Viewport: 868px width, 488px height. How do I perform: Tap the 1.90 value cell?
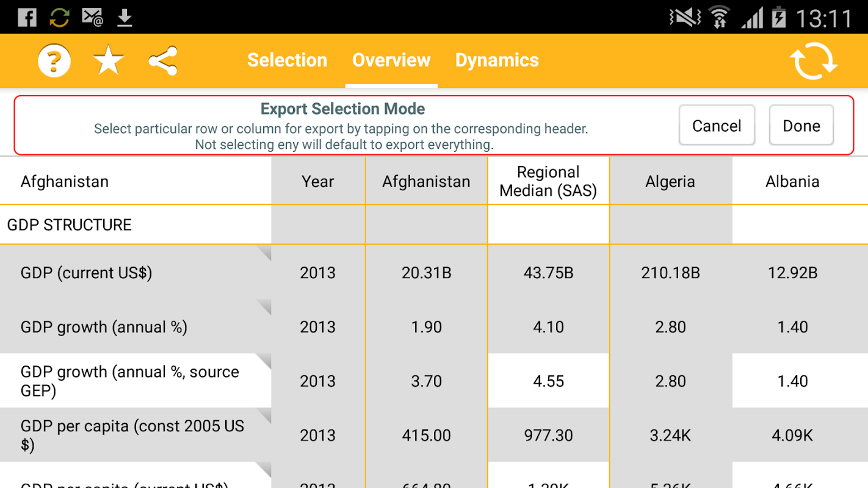(x=427, y=327)
